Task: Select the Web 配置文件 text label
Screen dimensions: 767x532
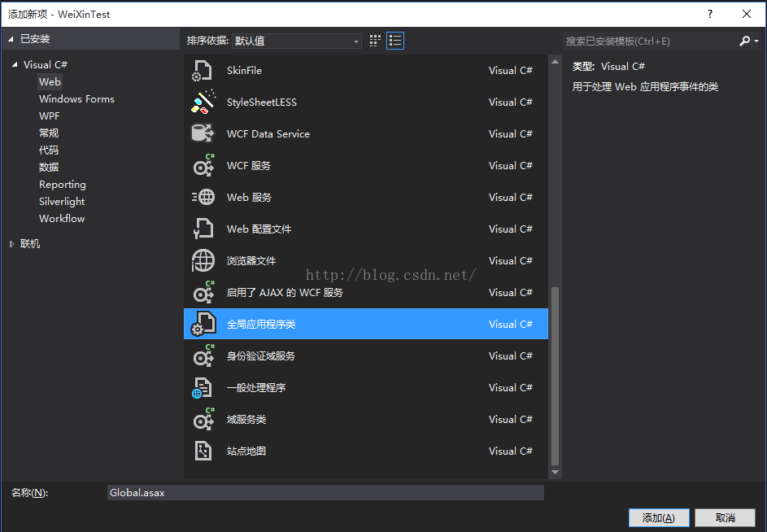Action: click(x=259, y=229)
